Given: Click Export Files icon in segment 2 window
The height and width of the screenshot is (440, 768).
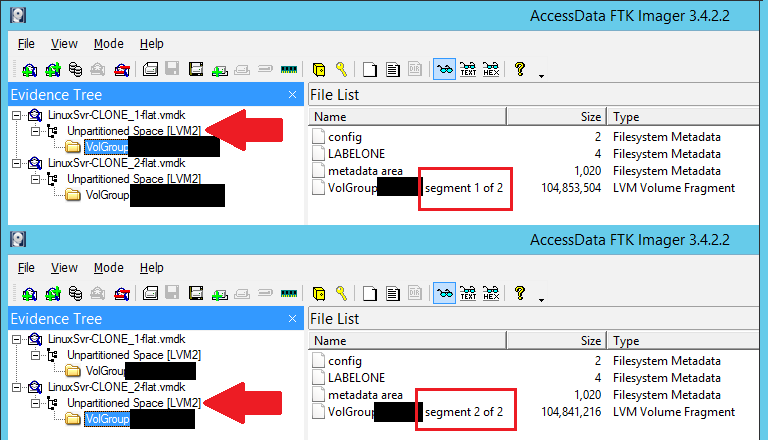Looking at the screenshot, I should (370, 293).
